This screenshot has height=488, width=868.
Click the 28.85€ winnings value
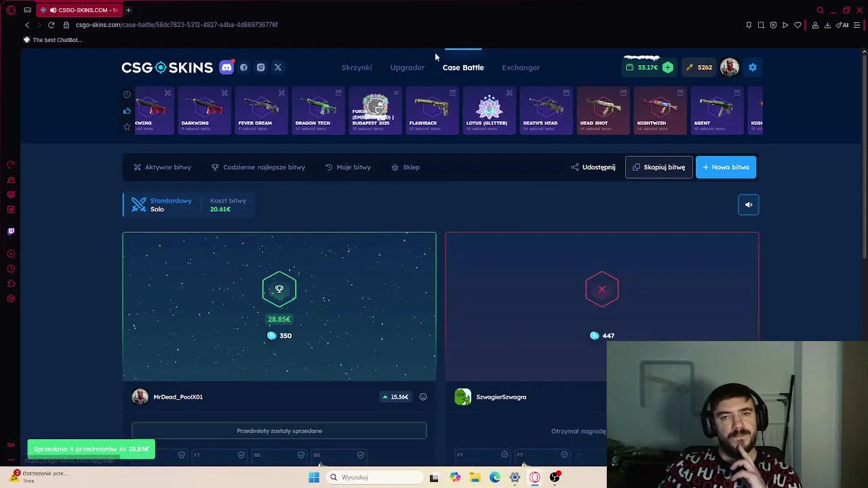(279, 319)
